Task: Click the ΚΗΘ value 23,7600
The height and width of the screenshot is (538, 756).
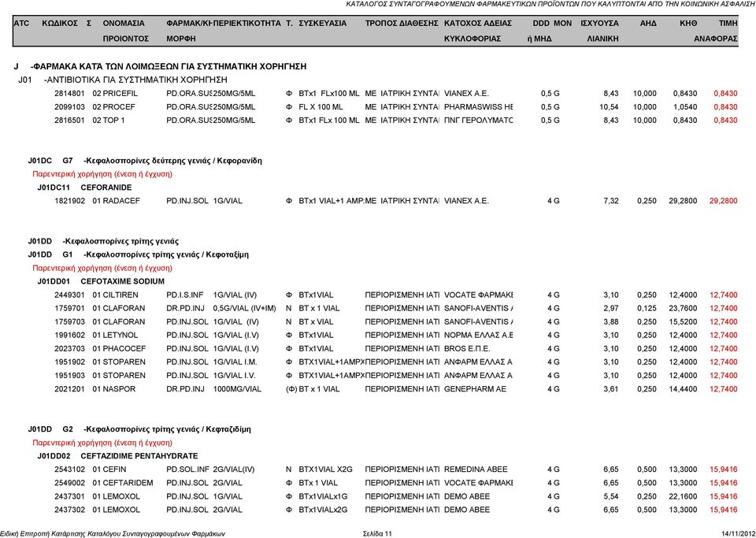Action: coord(683,309)
